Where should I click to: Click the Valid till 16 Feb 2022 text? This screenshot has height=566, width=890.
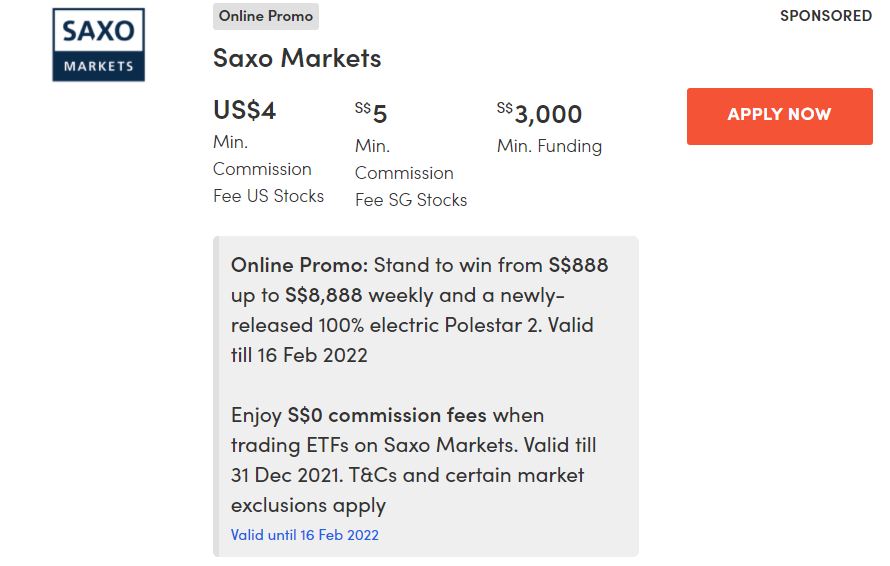[x=299, y=355]
